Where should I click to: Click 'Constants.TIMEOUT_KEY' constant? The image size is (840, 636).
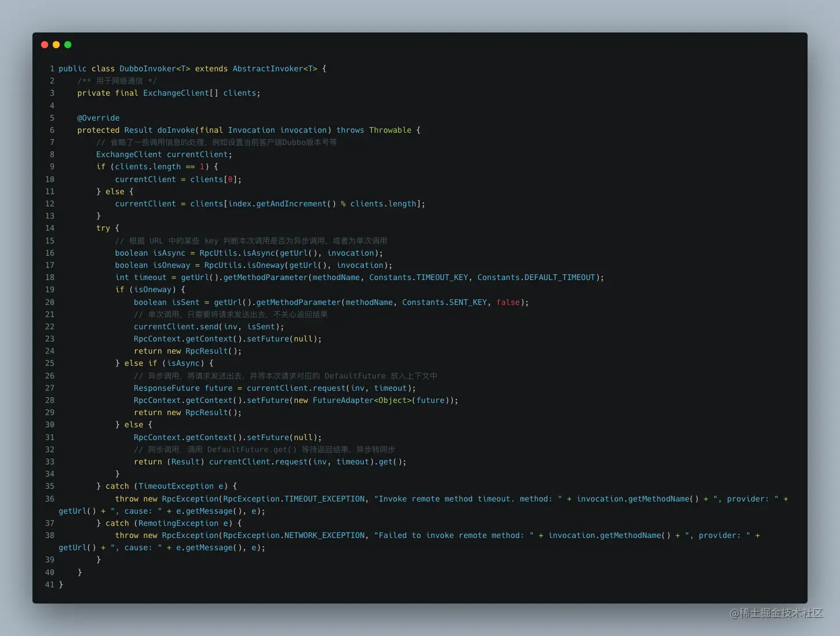(x=419, y=277)
